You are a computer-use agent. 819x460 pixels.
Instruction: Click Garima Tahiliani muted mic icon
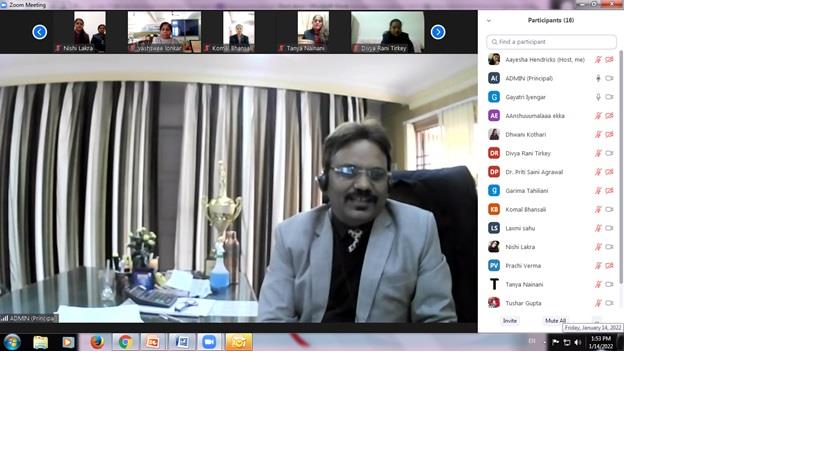[598, 191]
